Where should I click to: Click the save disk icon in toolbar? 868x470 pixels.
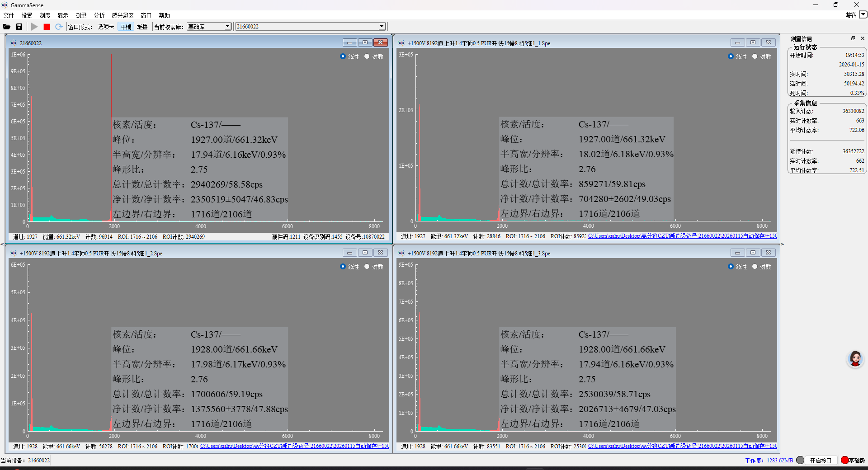19,27
